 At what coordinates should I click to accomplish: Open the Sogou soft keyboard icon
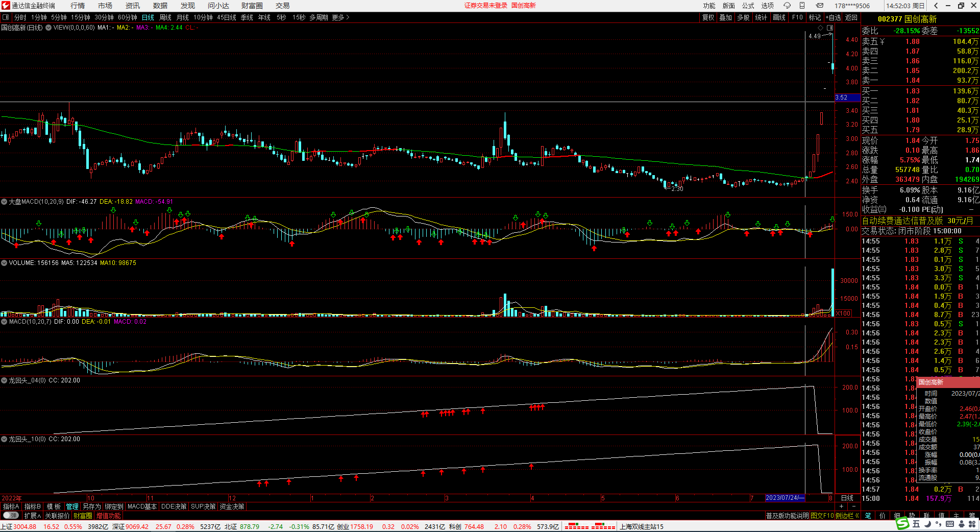point(950,524)
